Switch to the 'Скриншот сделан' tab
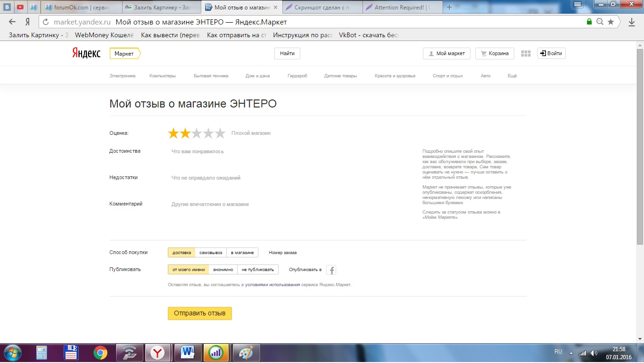The width and height of the screenshot is (644, 363). 323,8
